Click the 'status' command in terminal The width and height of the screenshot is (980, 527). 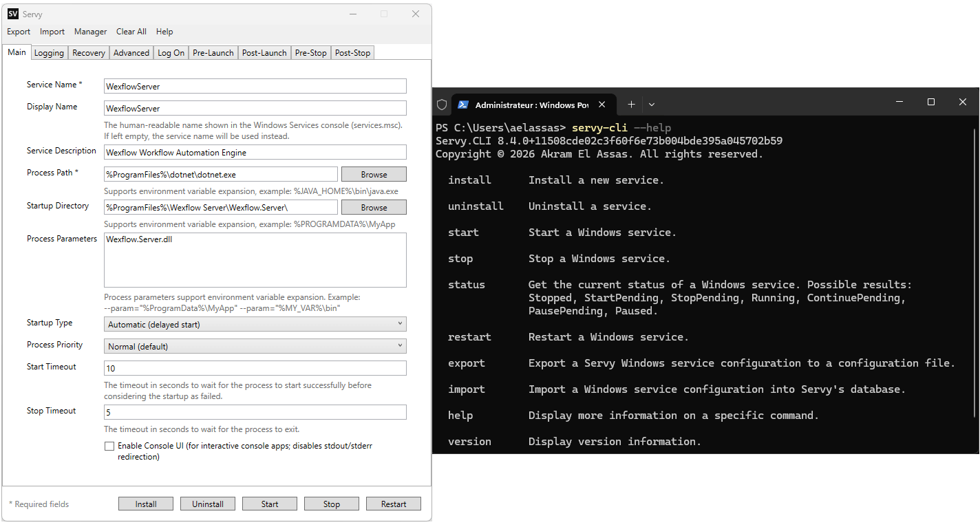pos(467,285)
